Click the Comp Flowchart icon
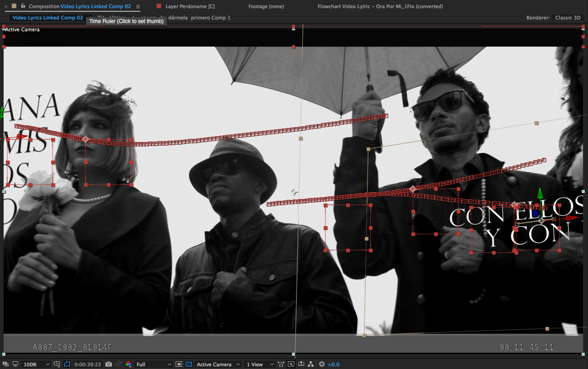 click(x=311, y=364)
